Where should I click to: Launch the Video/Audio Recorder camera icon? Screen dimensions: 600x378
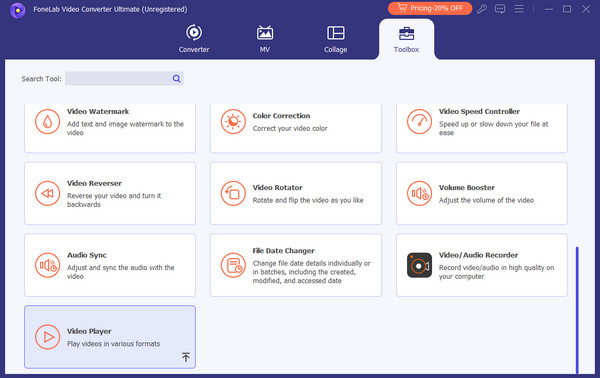pos(419,265)
